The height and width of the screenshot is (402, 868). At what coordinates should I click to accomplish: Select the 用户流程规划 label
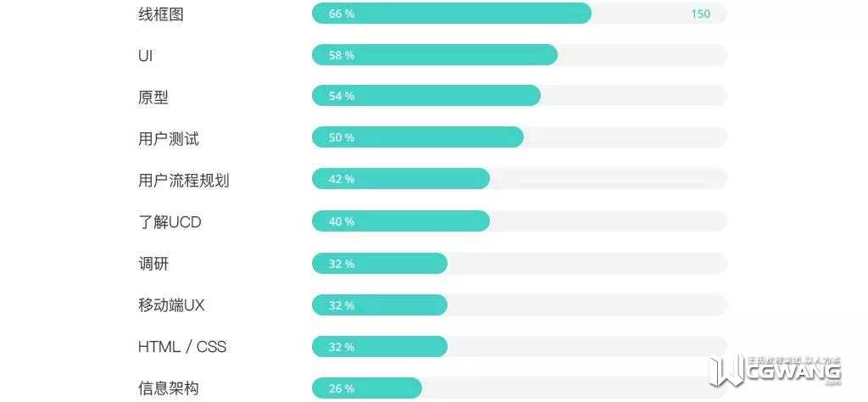coord(183,180)
